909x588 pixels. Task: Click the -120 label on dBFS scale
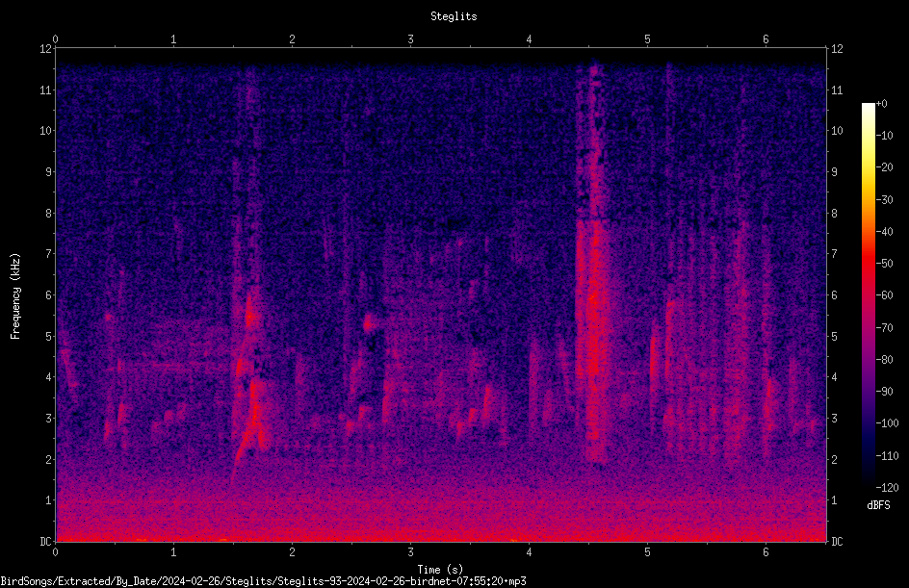[x=887, y=488]
